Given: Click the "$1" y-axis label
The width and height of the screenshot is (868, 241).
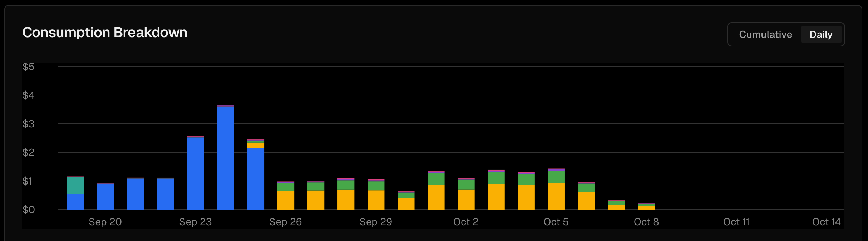Looking at the screenshot, I should pyautogui.click(x=28, y=181).
